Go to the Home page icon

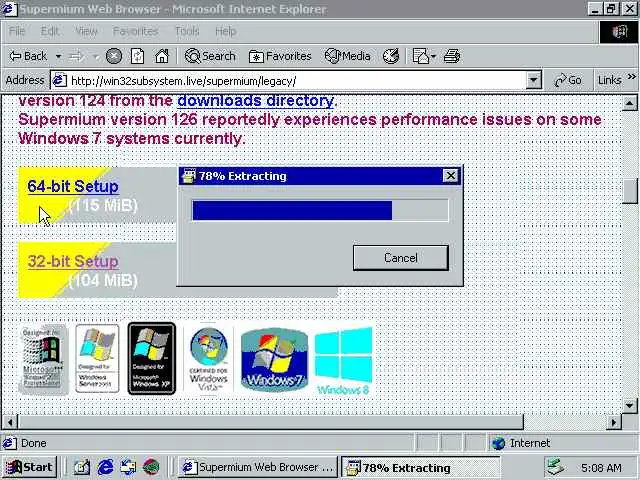pos(162,56)
